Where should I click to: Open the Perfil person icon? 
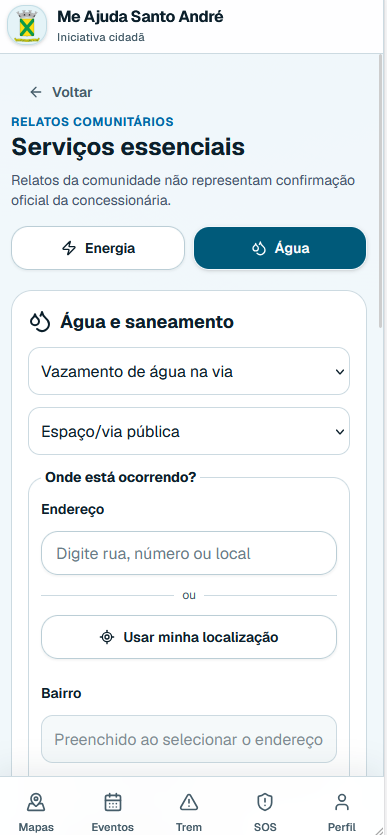coord(341,801)
